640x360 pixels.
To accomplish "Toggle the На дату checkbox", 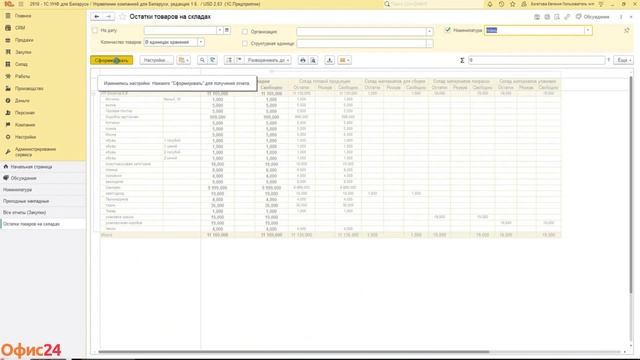I will coord(95,30).
